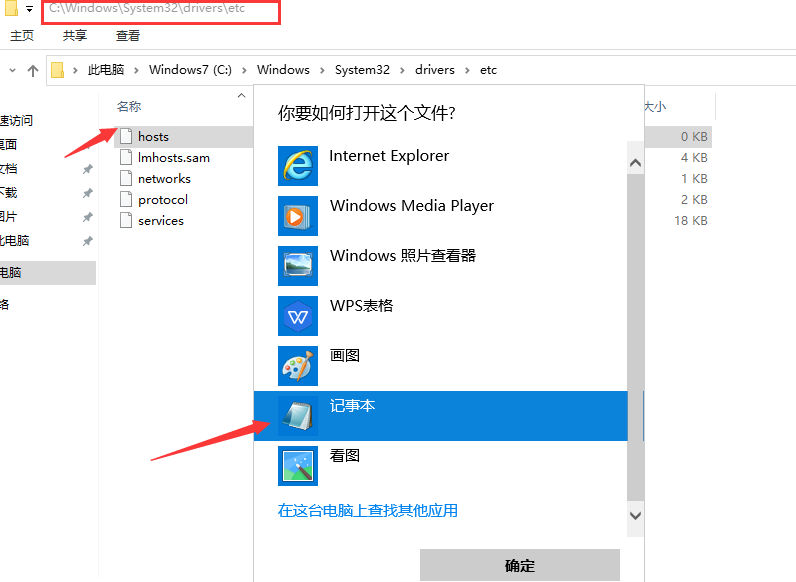Open recent locations dropdown arrow
The height and width of the screenshot is (582, 796).
[x=13, y=70]
